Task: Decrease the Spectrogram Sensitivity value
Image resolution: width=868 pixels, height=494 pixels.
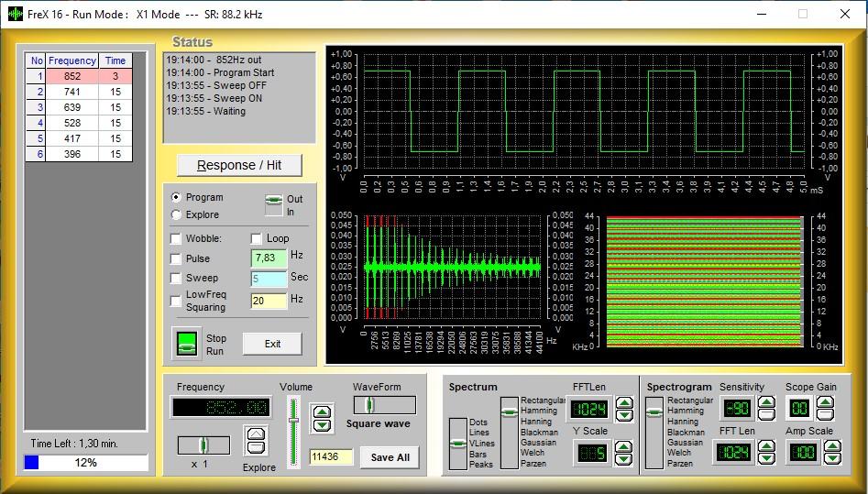Action: 766,414
